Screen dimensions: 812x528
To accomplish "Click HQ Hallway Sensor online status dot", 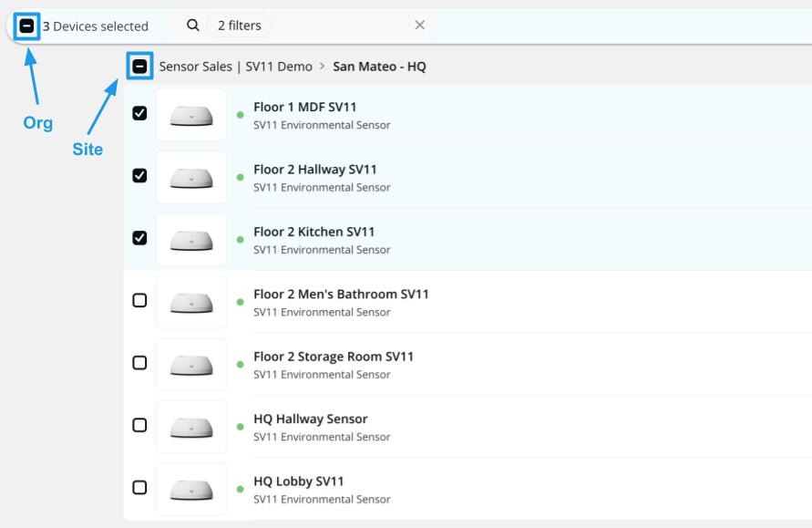I will (241, 427).
